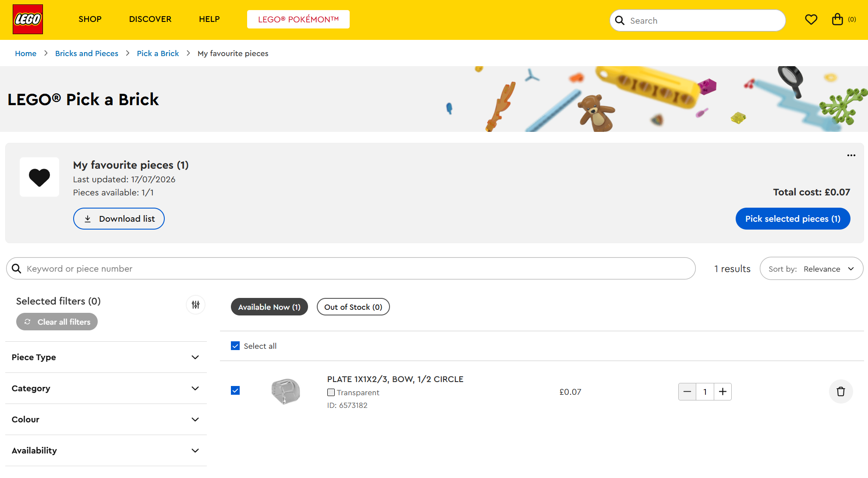Open the LEGO POKÉMON link
This screenshot has width=868, height=478.
point(298,19)
